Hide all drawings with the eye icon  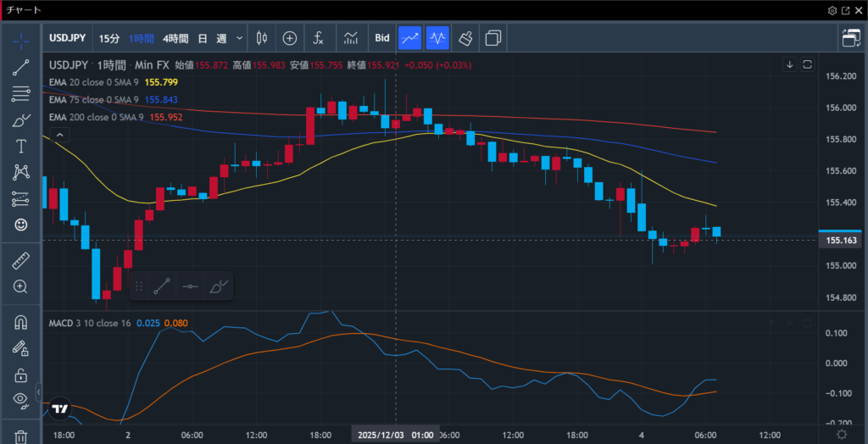(x=21, y=400)
